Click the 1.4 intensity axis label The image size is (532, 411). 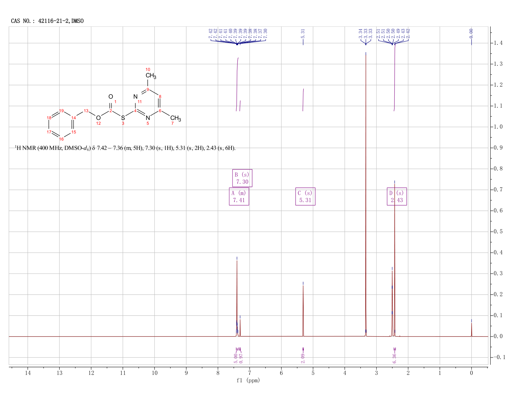(498, 43)
